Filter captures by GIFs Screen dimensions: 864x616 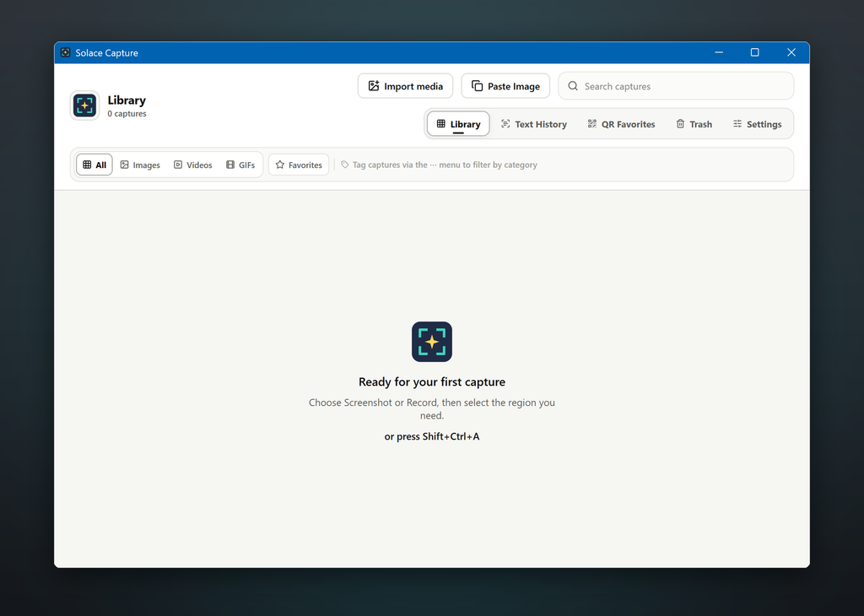(x=240, y=165)
